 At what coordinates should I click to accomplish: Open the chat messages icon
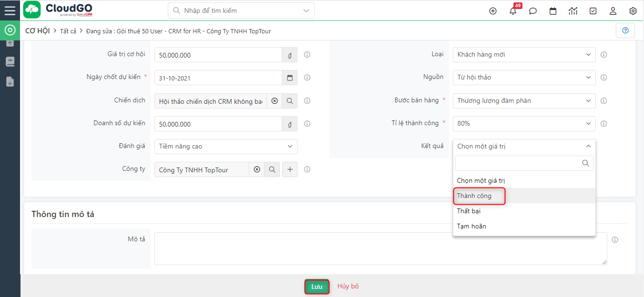coord(533,11)
